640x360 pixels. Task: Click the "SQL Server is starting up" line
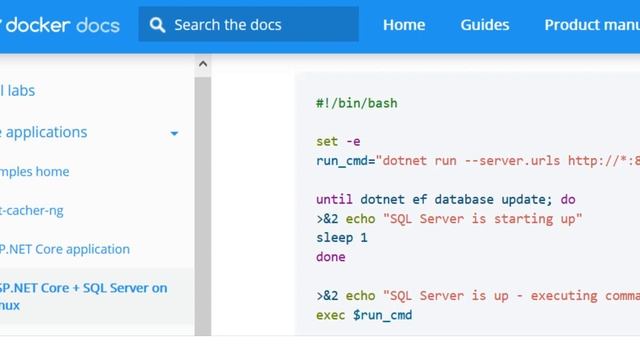point(449,218)
